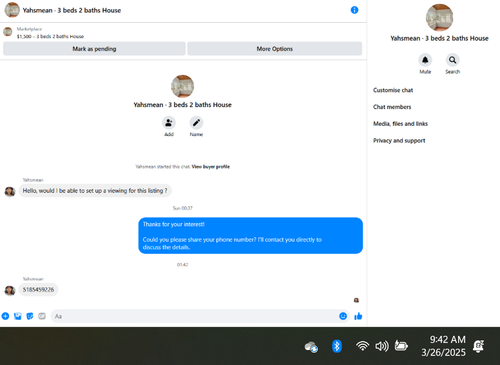Send a thumbs-up like
Viewport: 500px width, 365px height.
tap(358, 316)
